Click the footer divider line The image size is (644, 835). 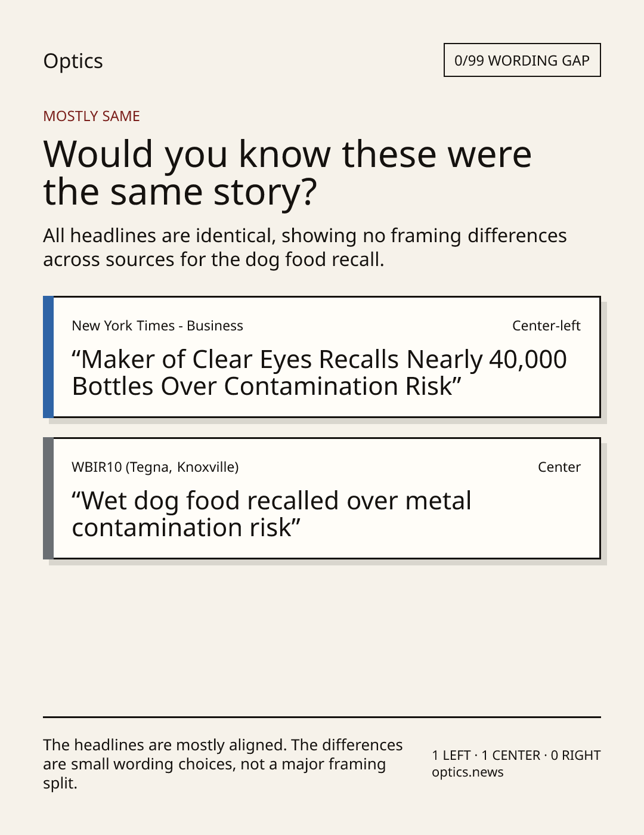point(322,717)
